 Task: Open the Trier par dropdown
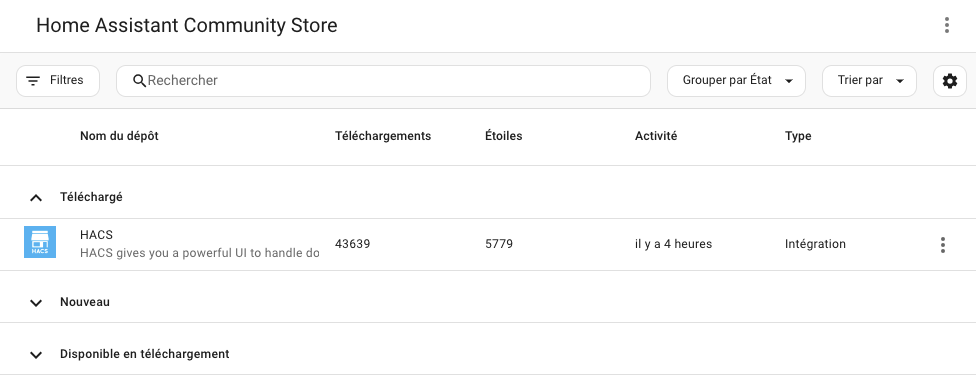click(869, 81)
